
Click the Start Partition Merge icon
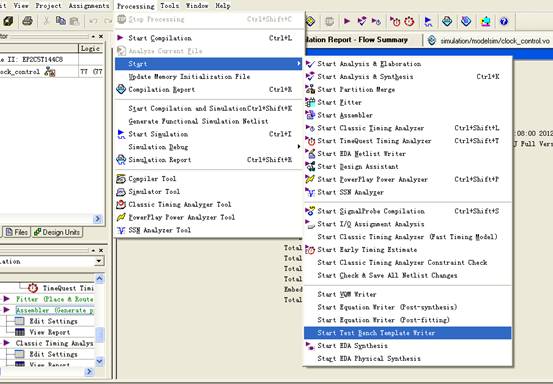(310, 89)
